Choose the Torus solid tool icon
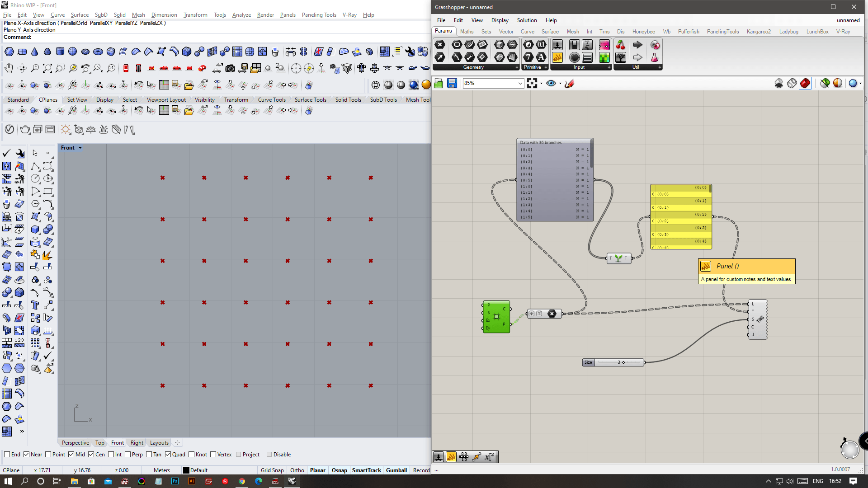 pyautogui.click(x=98, y=52)
